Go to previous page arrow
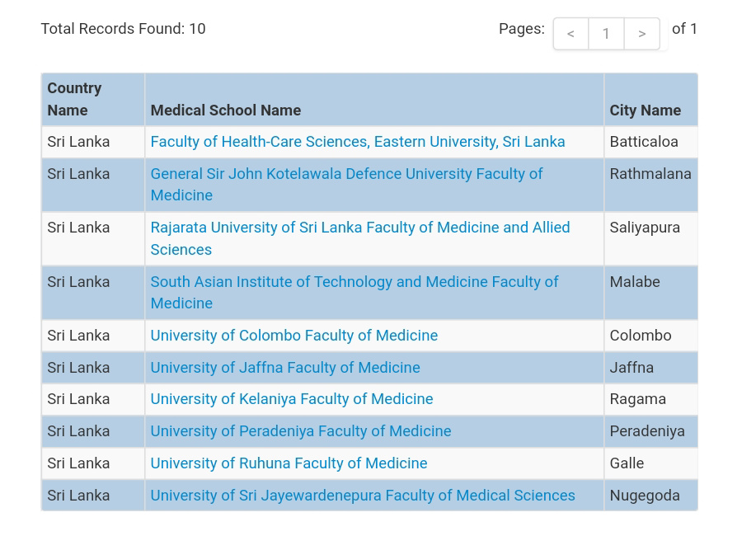The width and height of the screenshot is (756, 536). click(x=571, y=34)
